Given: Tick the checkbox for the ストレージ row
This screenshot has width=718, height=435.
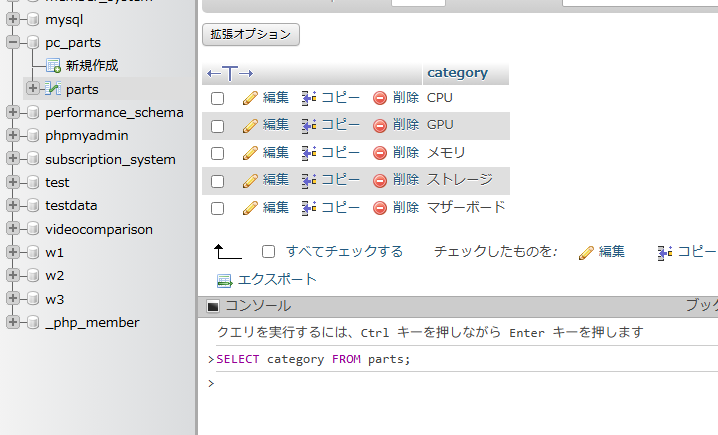Looking at the screenshot, I should [x=217, y=180].
